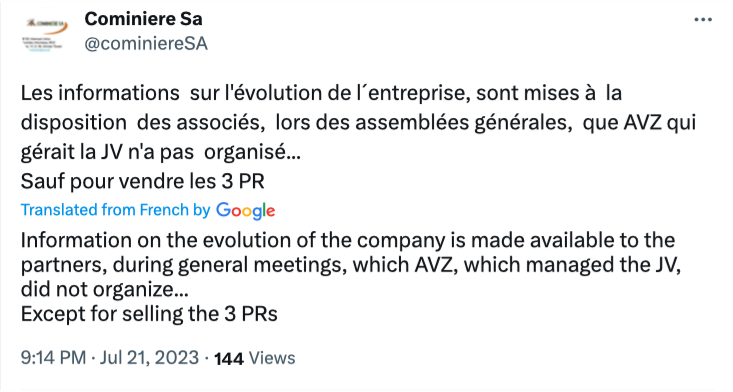
Task: Click the Translated from French by link
Action: [x=115, y=210]
